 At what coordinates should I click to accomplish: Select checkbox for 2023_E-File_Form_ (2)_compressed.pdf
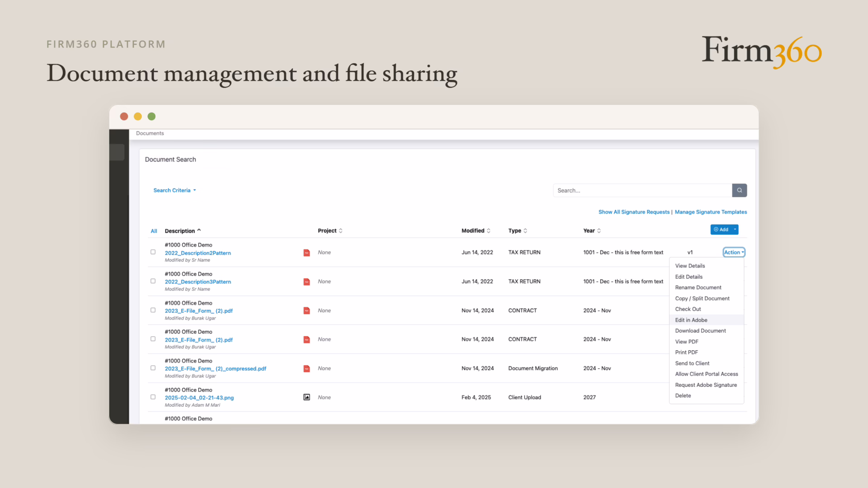pyautogui.click(x=153, y=368)
